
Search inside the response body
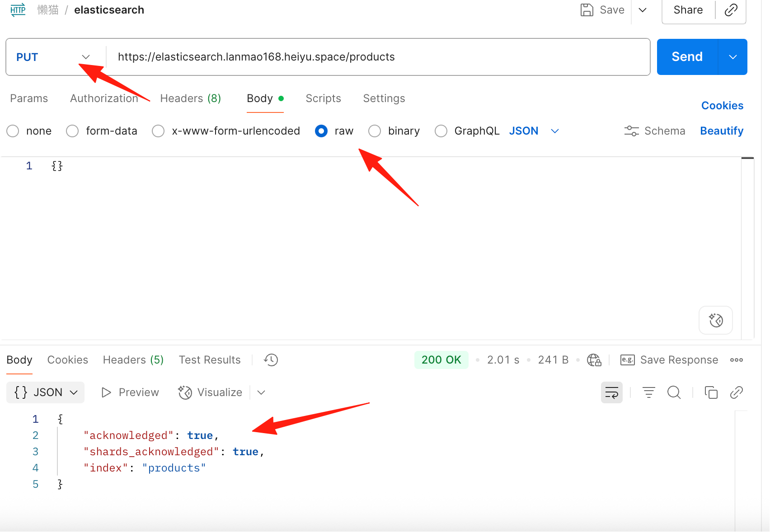point(674,392)
